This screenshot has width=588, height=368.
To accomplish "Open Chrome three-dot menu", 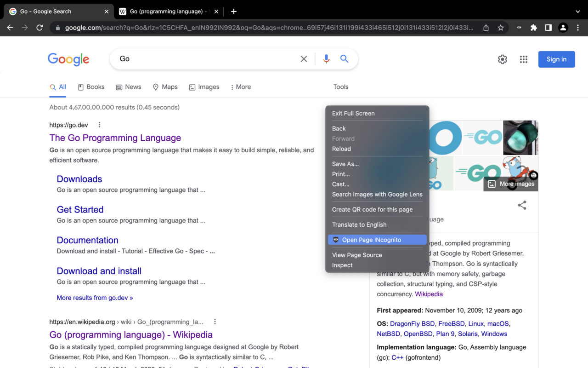I will (578, 28).
